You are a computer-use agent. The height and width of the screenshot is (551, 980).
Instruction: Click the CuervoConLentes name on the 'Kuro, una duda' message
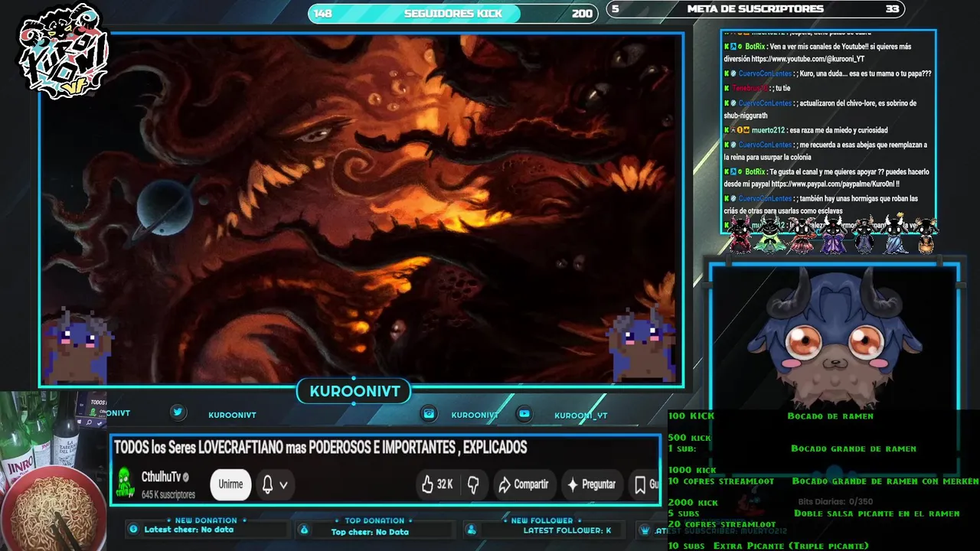(765, 73)
